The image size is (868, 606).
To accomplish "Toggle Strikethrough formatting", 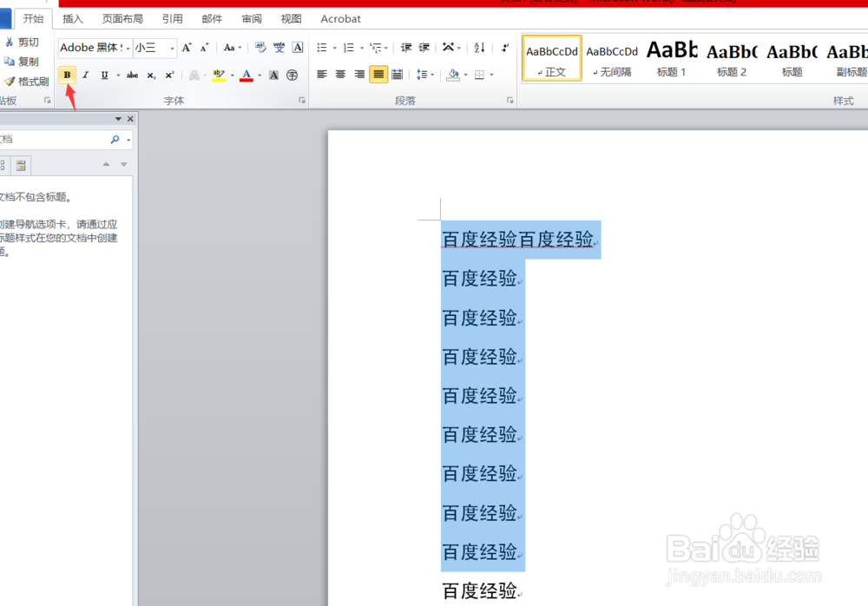I will (132, 76).
